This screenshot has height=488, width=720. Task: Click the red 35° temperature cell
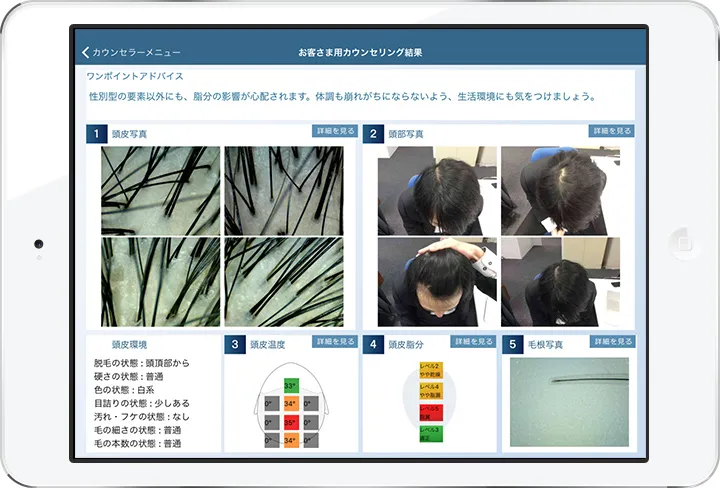[x=290, y=422]
